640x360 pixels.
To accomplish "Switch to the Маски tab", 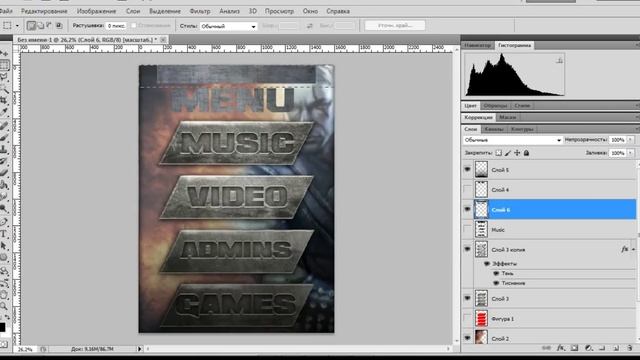I will tap(508, 117).
